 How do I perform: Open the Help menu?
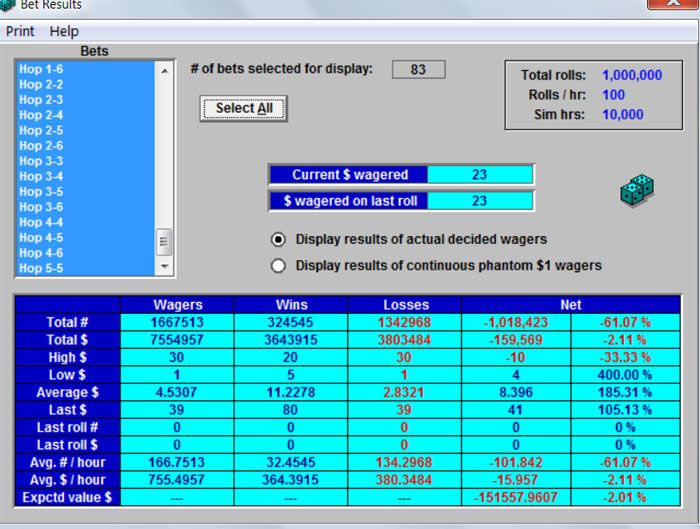click(64, 31)
